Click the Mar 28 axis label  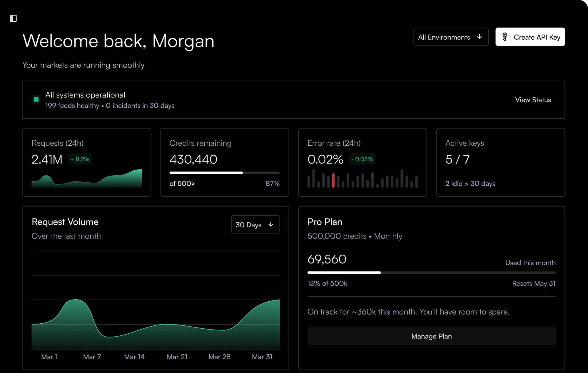click(x=220, y=357)
